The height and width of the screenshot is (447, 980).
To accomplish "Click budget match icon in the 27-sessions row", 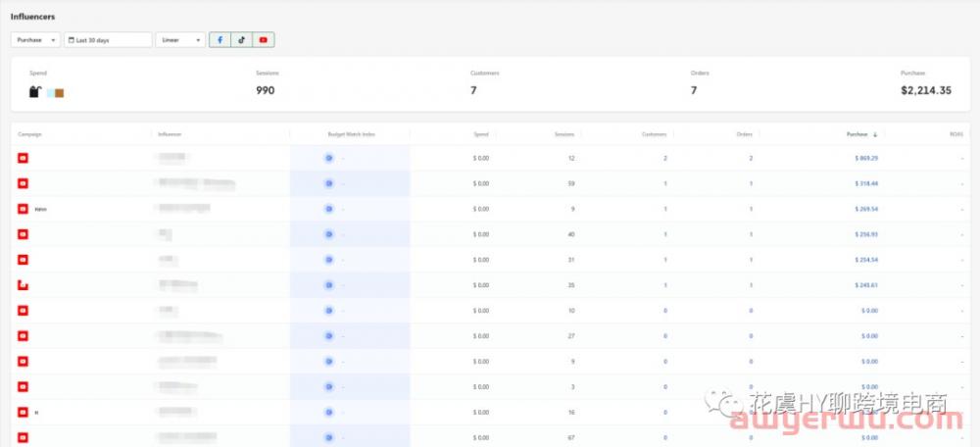I will 328,335.
